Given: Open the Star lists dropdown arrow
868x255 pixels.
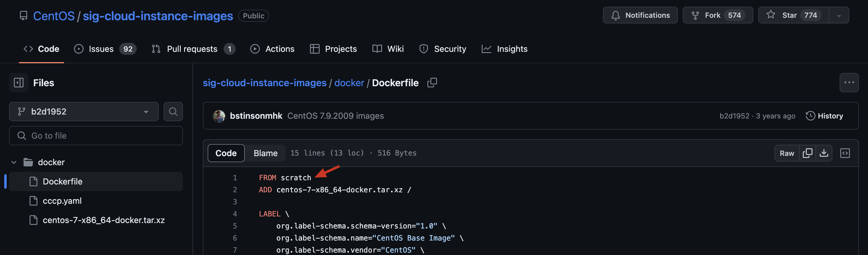Looking at the screenshot, I should (839, 15).
